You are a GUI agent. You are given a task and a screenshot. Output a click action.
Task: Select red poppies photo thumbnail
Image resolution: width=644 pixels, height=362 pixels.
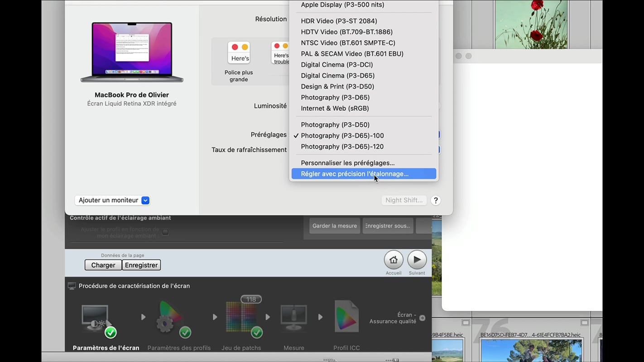[x=531, y=24]
